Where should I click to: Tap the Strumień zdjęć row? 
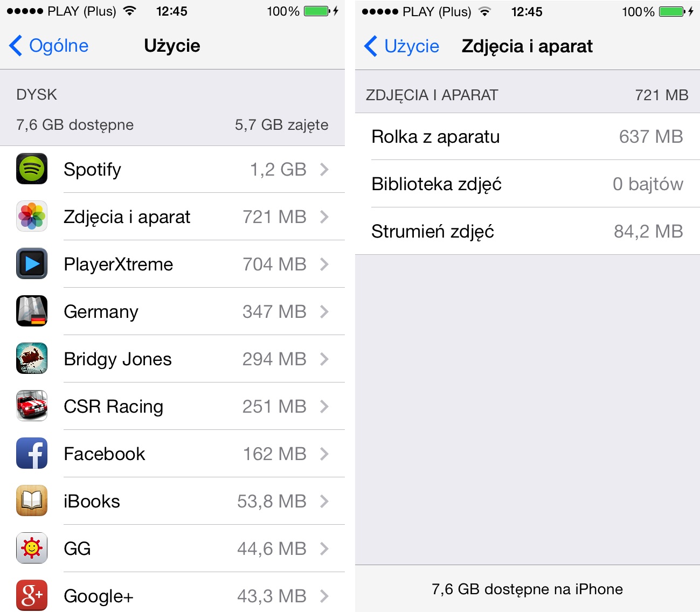point(528,232)
